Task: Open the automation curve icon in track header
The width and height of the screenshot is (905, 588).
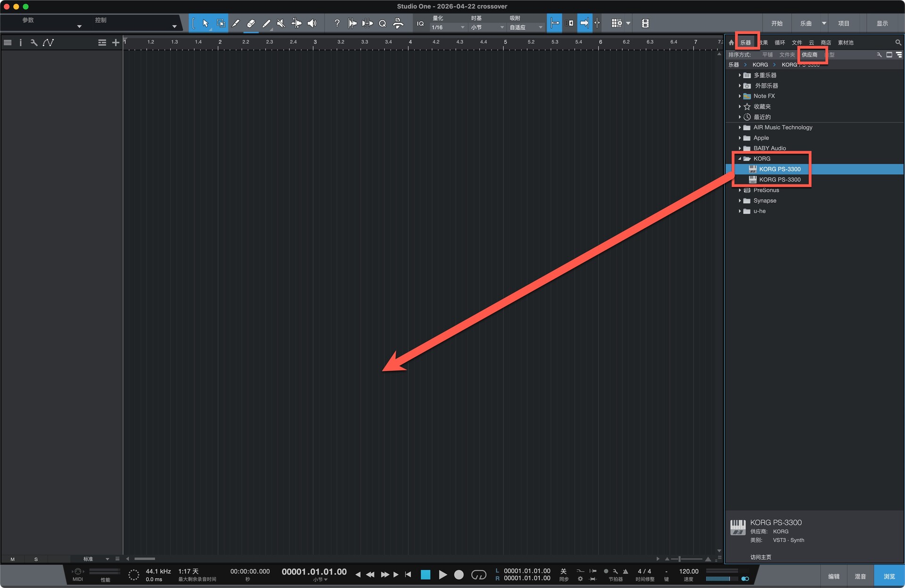Action: coord(48,42)
